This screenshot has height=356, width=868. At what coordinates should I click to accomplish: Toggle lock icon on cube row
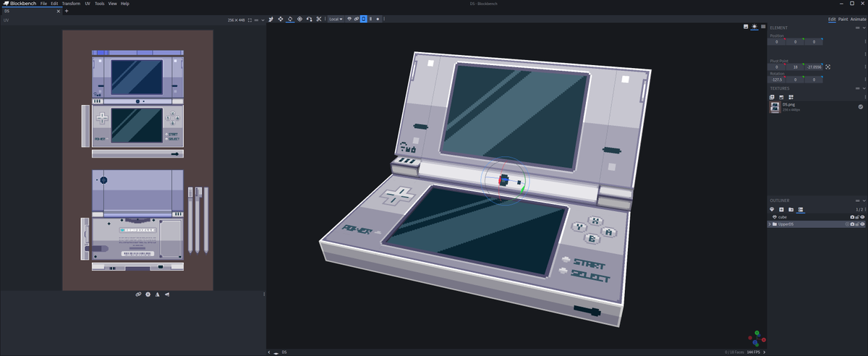[857, 216]
